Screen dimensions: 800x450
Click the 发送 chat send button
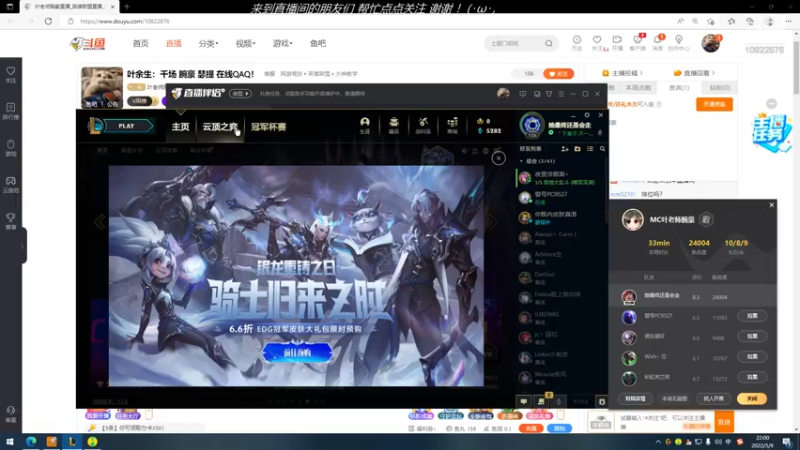click(724, 422)
